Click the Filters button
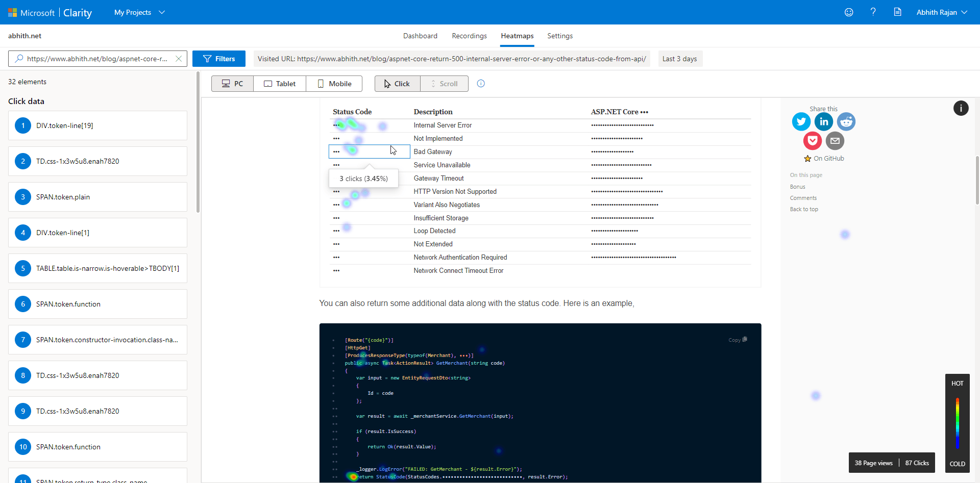 (x=219, y=59)
